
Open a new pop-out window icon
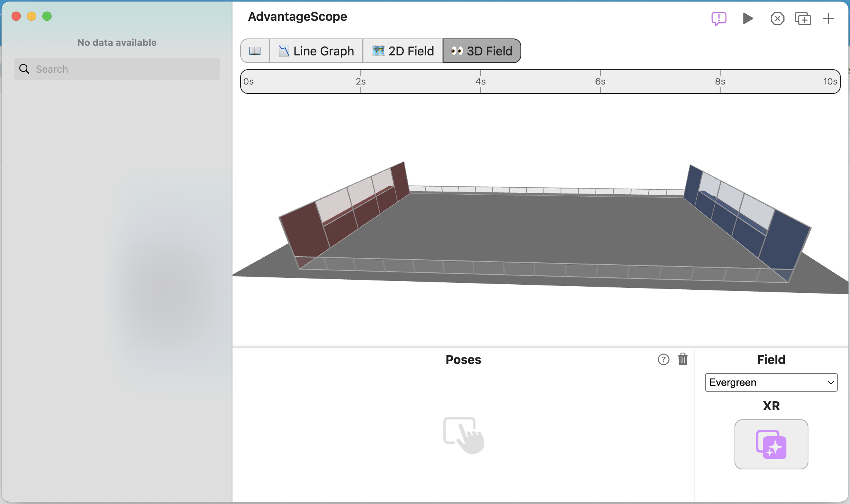click(x=803, y=18)
